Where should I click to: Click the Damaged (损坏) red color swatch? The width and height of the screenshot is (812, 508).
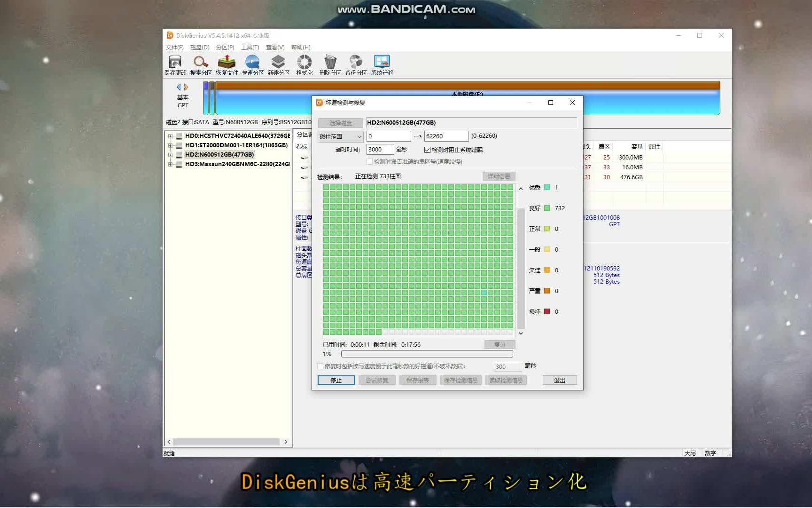coord(547,311)
